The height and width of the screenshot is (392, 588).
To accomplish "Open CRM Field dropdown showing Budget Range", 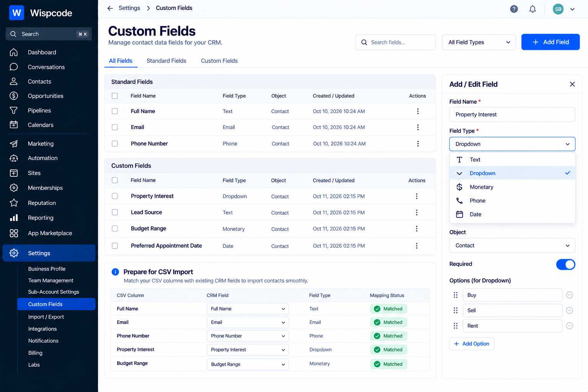I will (247, 364).
